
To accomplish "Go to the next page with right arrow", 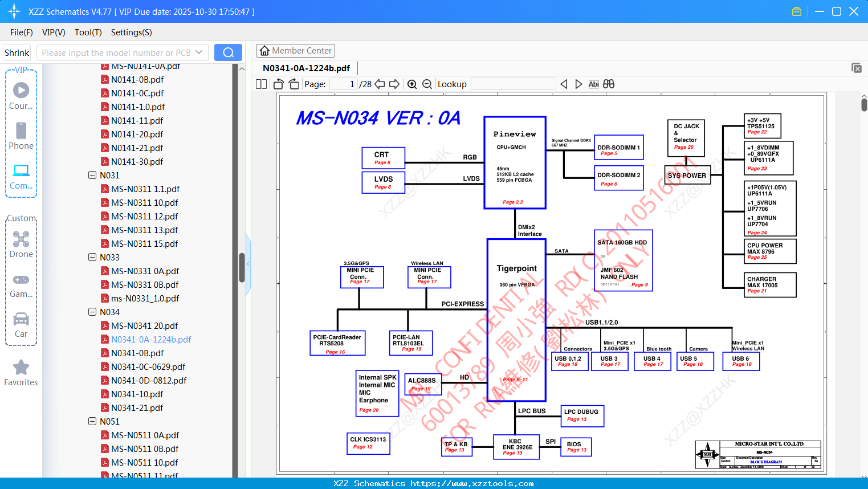I will [394, 84].
